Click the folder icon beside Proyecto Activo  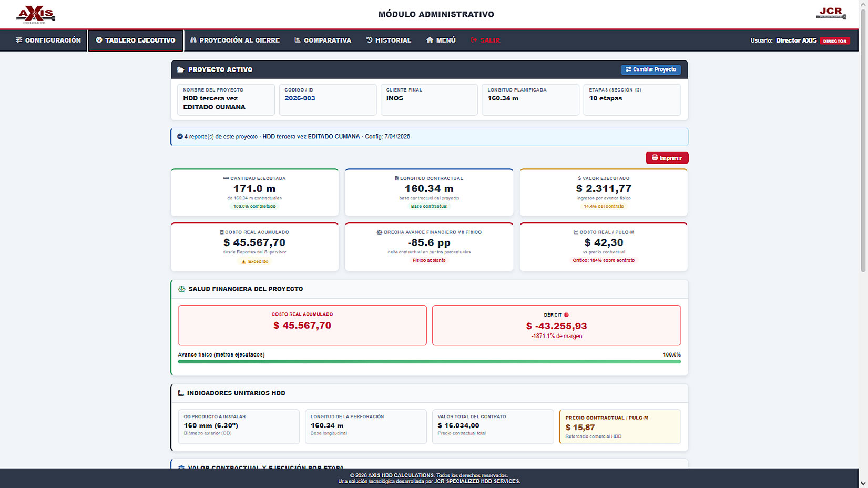click(180, 69)
